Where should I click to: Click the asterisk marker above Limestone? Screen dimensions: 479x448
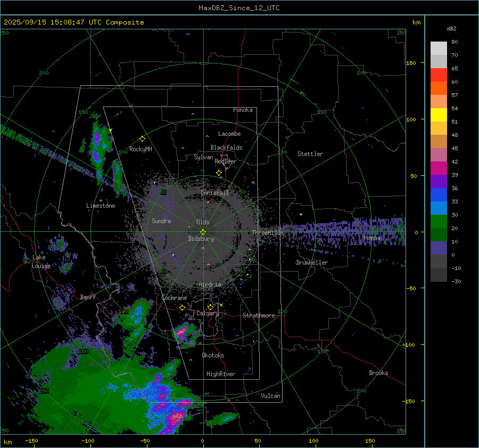click(101, 201)
